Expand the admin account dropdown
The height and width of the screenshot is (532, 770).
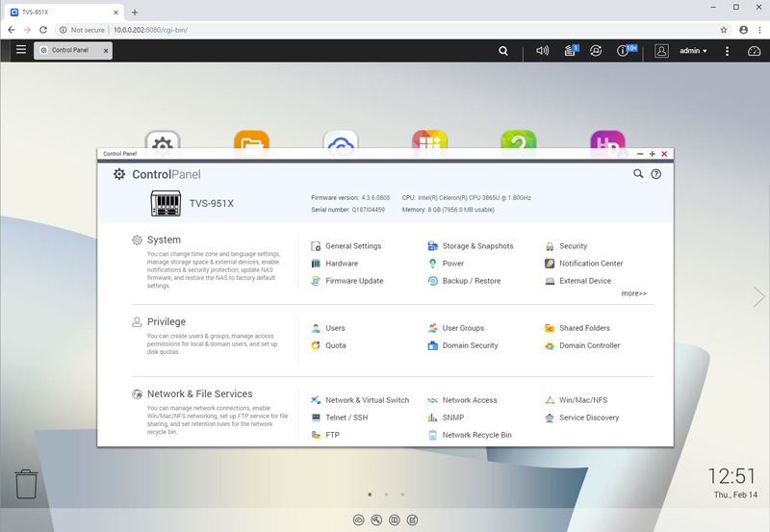[x=693, y=51]
